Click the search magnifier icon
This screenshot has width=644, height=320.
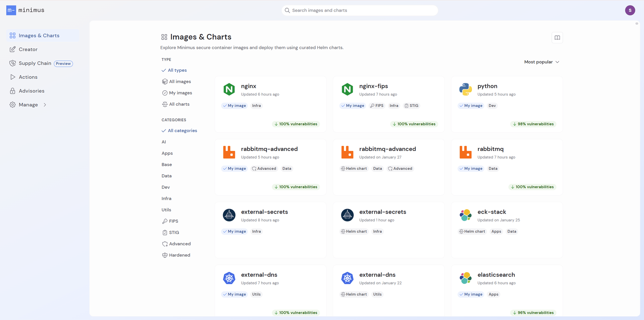pos(287,10)
